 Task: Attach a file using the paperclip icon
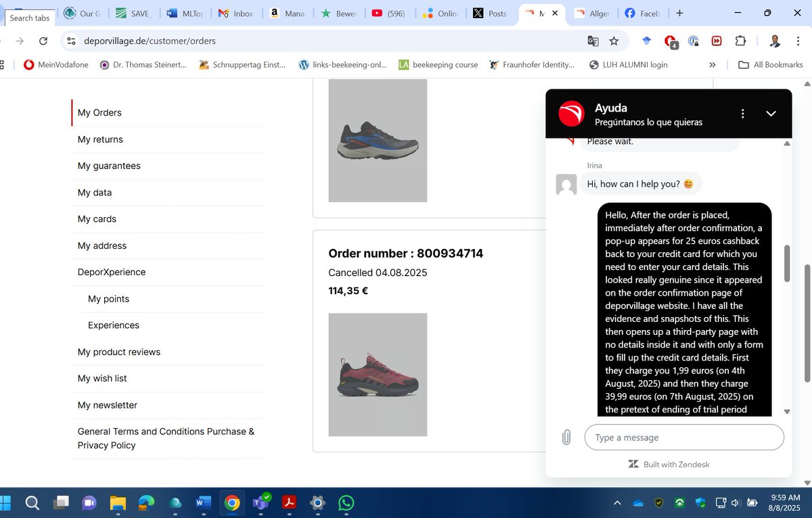(566, 438)
